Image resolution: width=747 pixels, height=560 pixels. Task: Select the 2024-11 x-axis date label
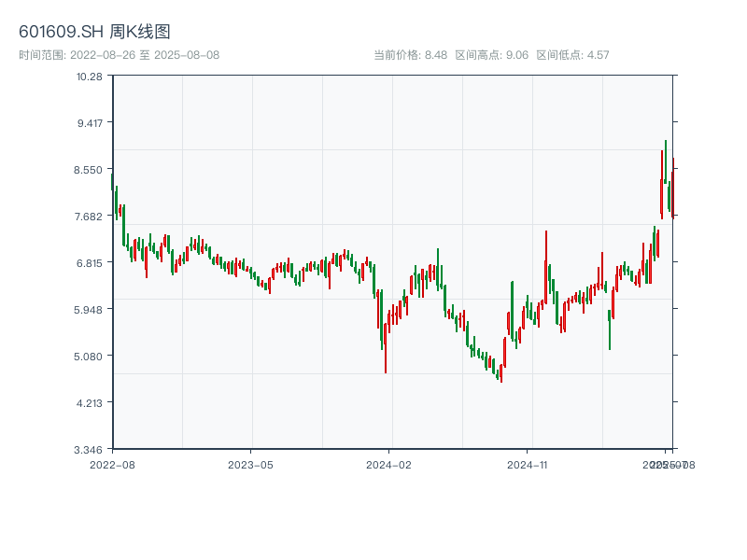pos(528,464)
